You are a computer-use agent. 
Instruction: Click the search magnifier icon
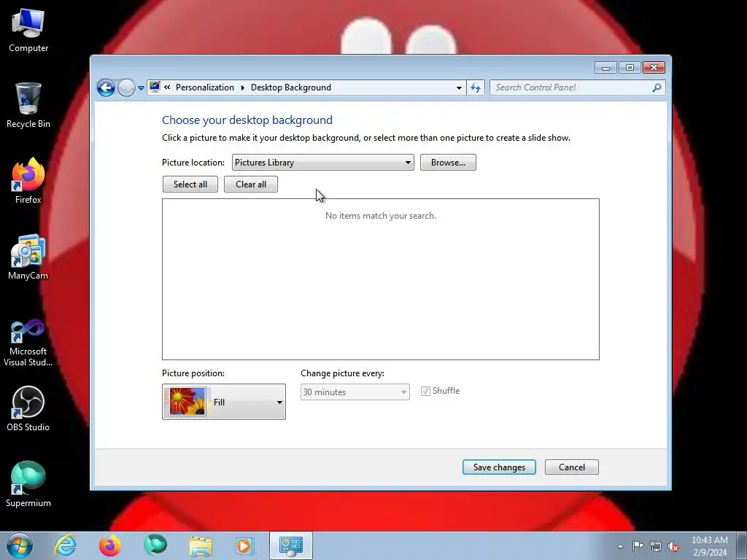tap(657, 87)
